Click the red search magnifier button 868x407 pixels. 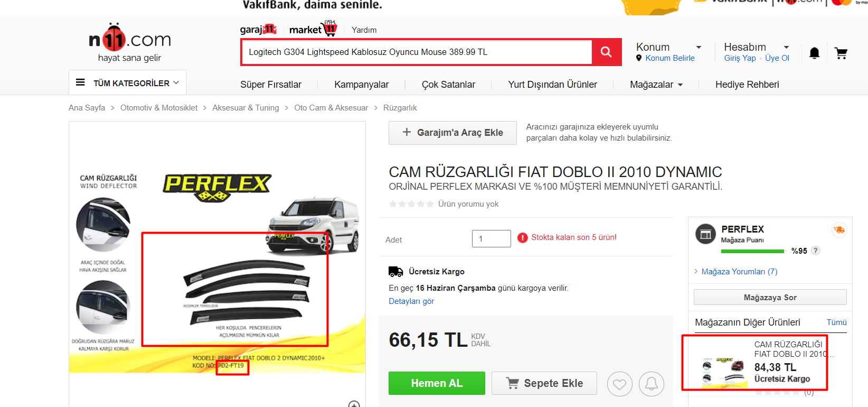[606, 52]
